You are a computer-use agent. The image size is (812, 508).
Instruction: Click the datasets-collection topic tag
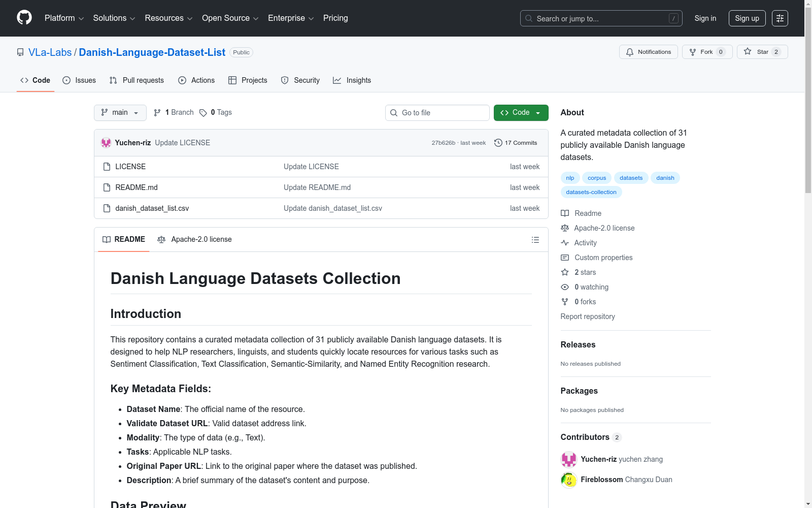pyautogui.click(x=591, y=192)
